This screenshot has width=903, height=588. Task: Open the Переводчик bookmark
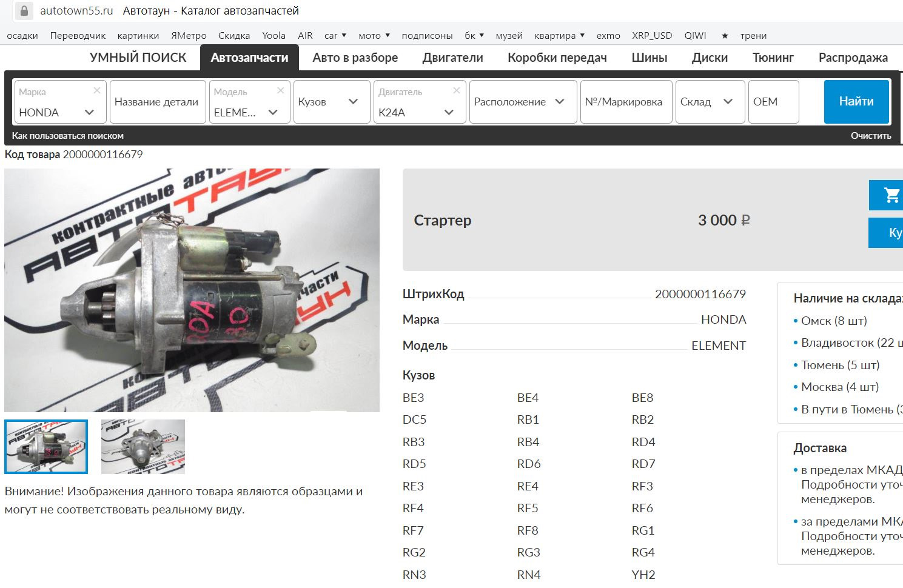[78, 36]
